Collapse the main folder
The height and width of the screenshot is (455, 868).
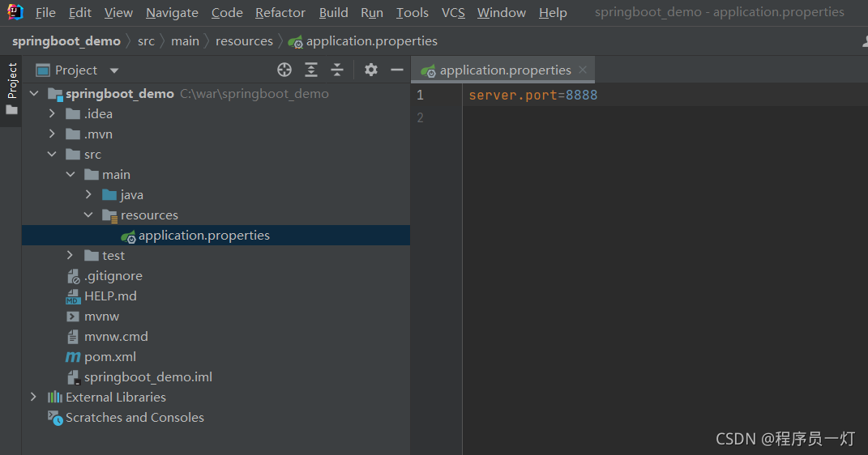pyautogui.click(x=71, y=174)
